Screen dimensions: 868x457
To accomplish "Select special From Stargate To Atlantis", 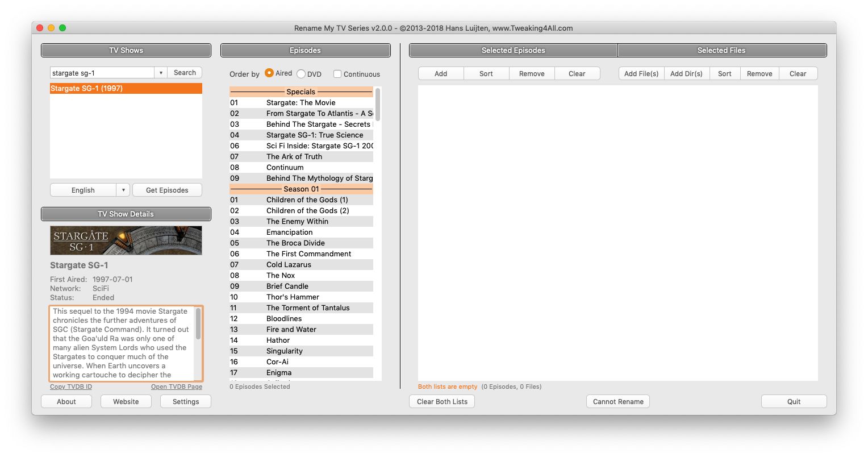I will [x=301, y=114].
